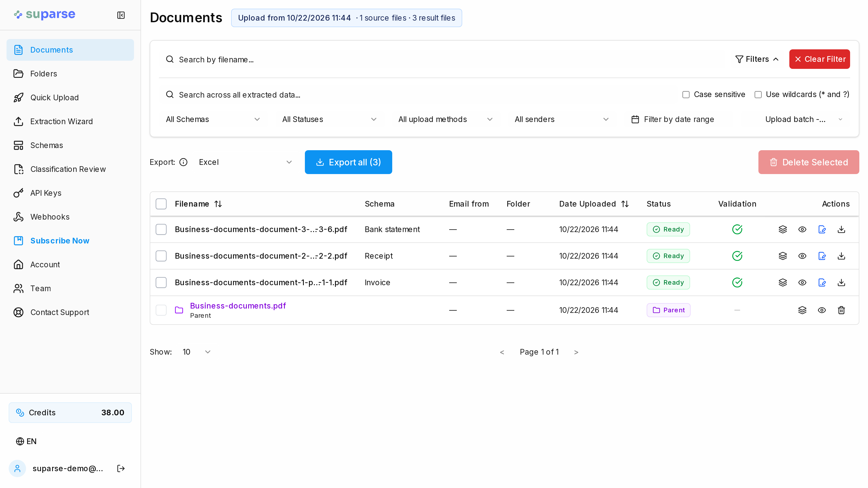868x488 pixels.
Task: Delete the Business-documents.pdf parent file
Action: pyautogui.click(x=841, y=310)
